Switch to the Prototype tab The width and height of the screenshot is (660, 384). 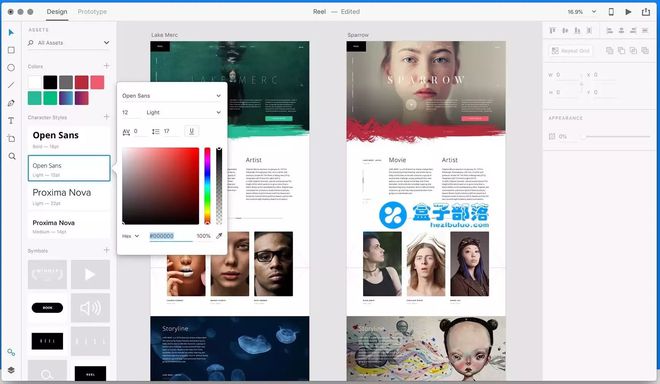(x=92, y=12)
